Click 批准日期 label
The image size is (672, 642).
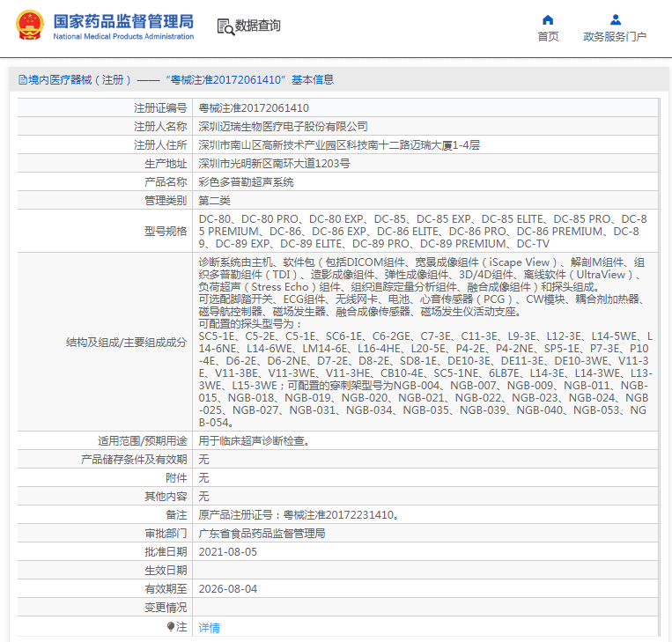pos(166,551)
